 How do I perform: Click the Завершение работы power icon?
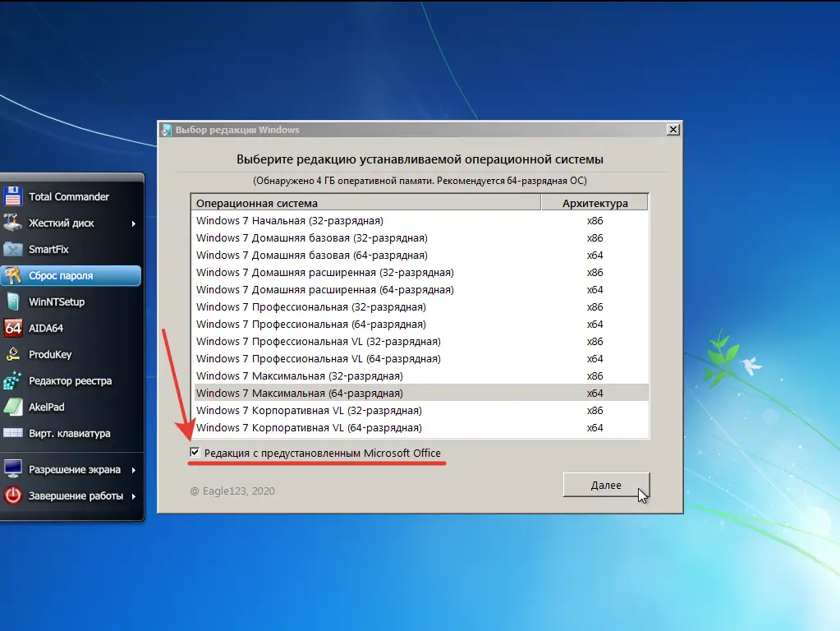pyautogui.click(x=13, y=495)
